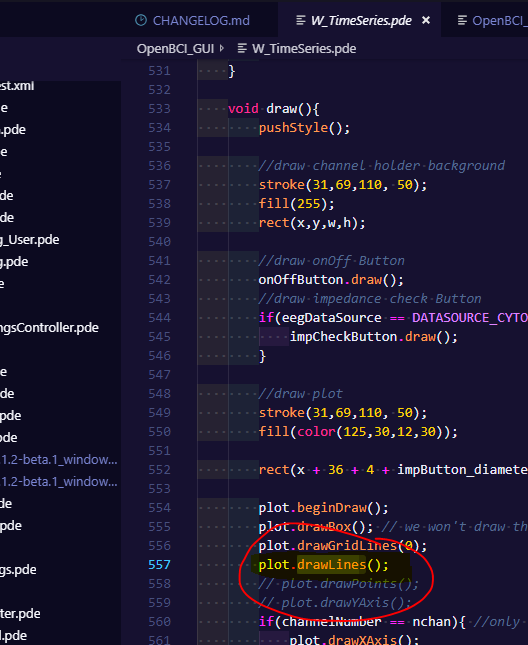The width and height of the screenshot is (528, 645).
Task: Click line number 544 in the gutter
Action: coord(159,318)
